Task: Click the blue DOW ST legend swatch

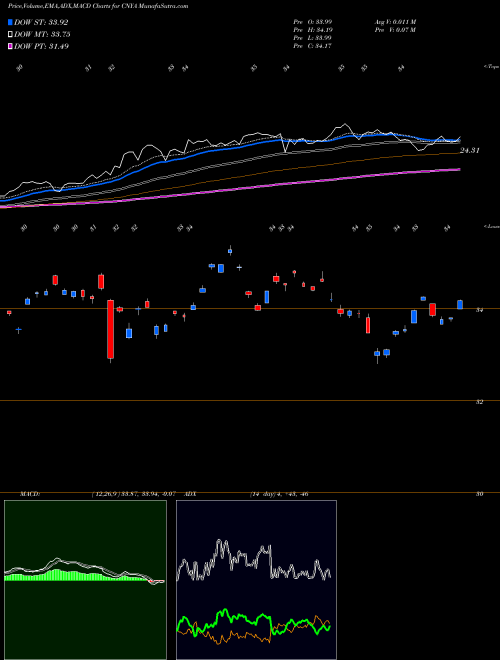Action: point(11,23)
